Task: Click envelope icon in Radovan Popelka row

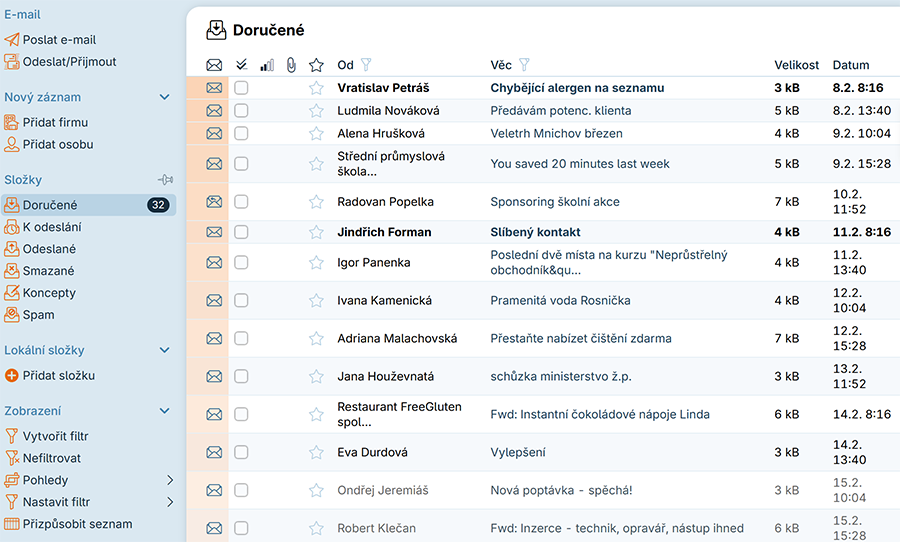Action: (214, 202)
